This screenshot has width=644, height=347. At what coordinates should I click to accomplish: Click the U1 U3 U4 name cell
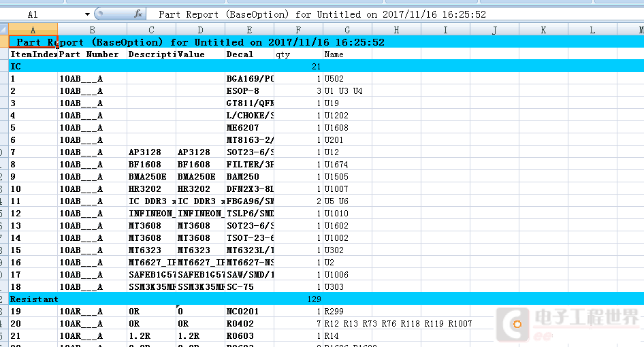click(347, 90)
